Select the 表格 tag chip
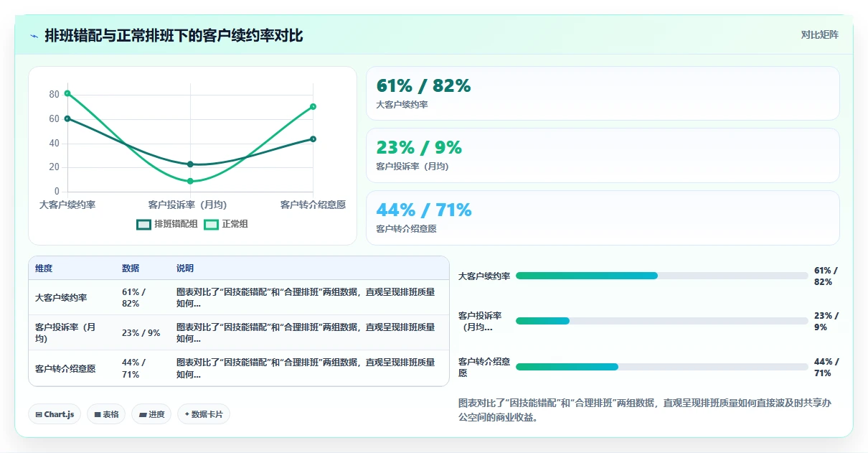This screenshot has height=453, width=868. point(106,414)
